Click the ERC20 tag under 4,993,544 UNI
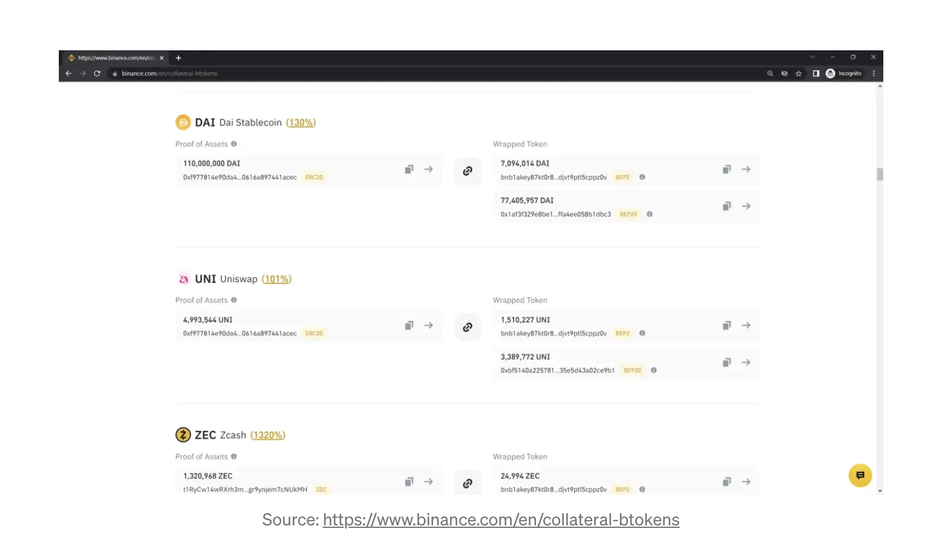This screenshot has height=560, width=930. 314,334
